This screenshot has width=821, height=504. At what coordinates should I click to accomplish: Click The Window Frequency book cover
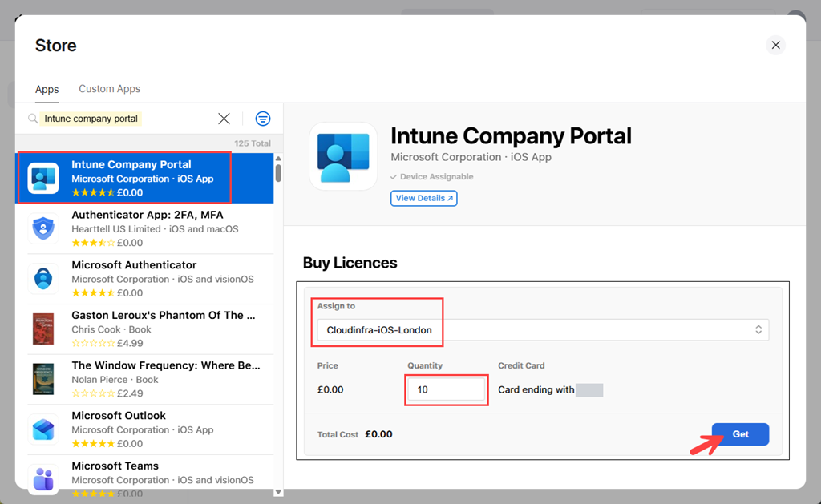coord(43,379)
